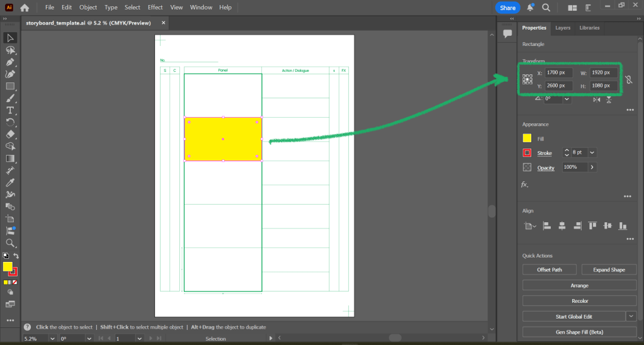Click the yellow Fill swatch
The width and height of the screenshot is (644, 345).
click(x=527, y=139)
